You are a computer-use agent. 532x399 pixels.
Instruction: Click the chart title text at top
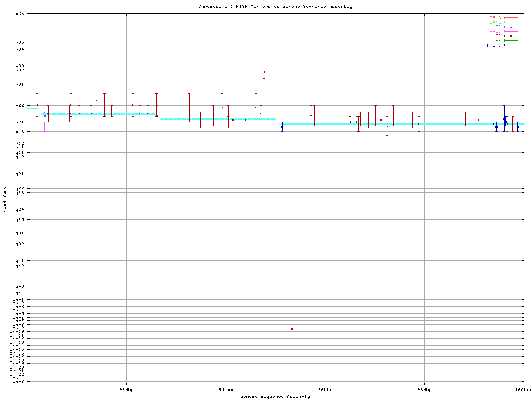275,7
